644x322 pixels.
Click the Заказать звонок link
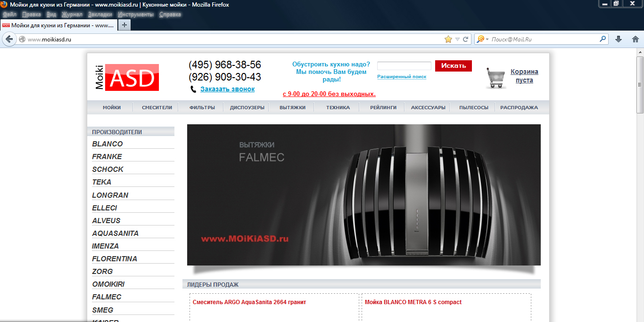coord(227,89)
